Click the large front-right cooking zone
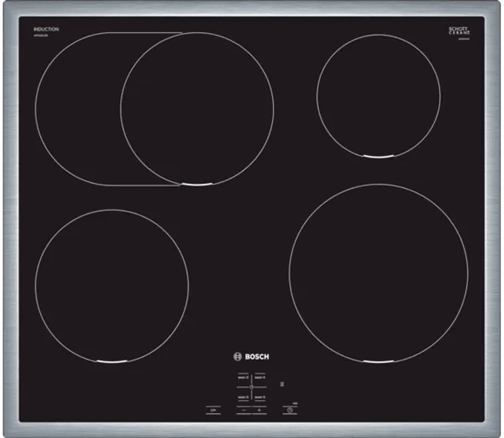This screenshot has width=504, height=438. click(378, 273)
